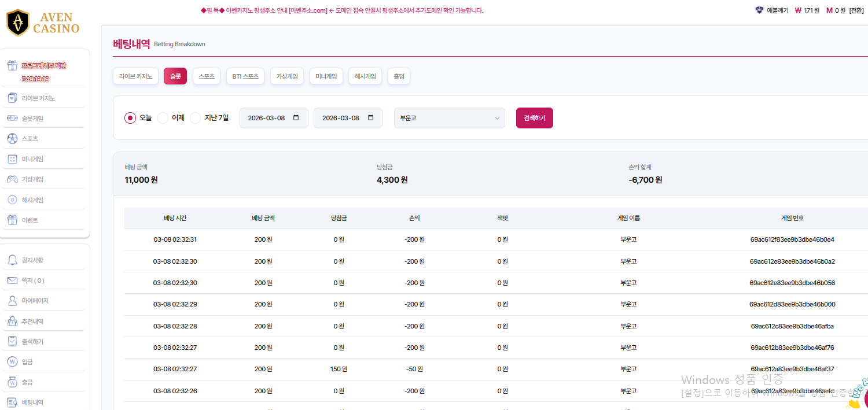
Task: Open the slot game sidebar icon
Action: [12, 119]
